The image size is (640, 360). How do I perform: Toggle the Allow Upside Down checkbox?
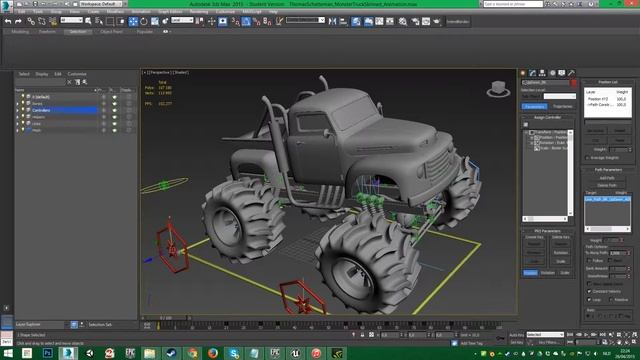(589, 283)
